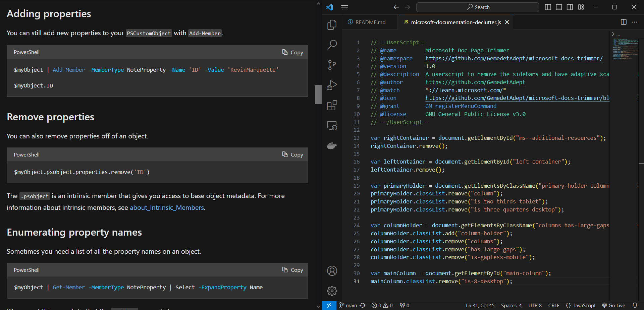Expand the editor breadcrumb chevron
Viewport: 644px width, 310px height.
613,34
